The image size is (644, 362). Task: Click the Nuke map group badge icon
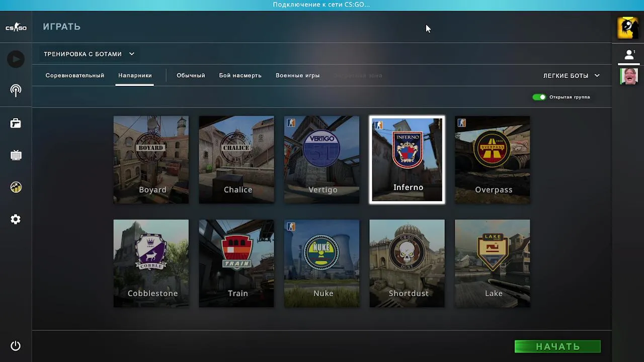tap(291, 226)
